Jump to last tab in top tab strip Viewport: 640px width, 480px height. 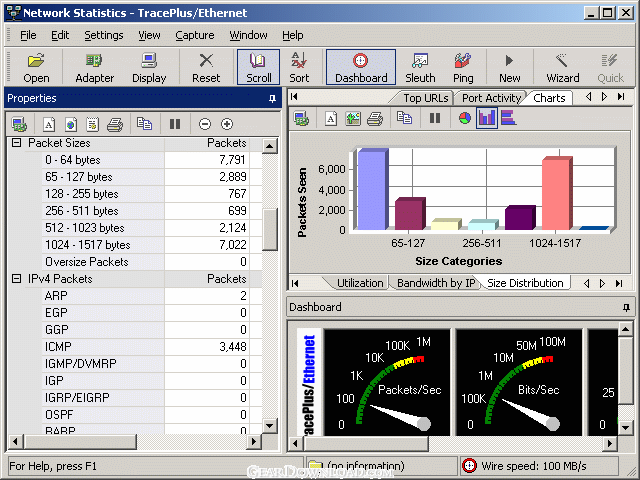pos(621,97)
